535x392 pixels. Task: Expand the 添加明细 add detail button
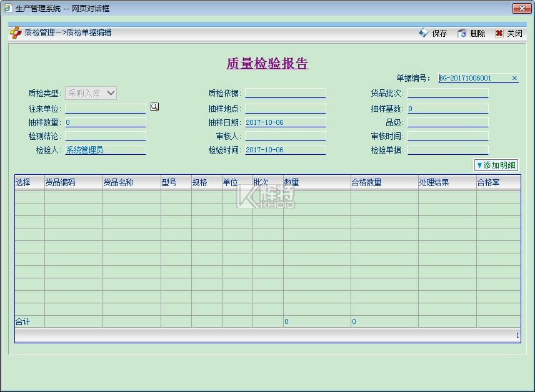[496, 165]
